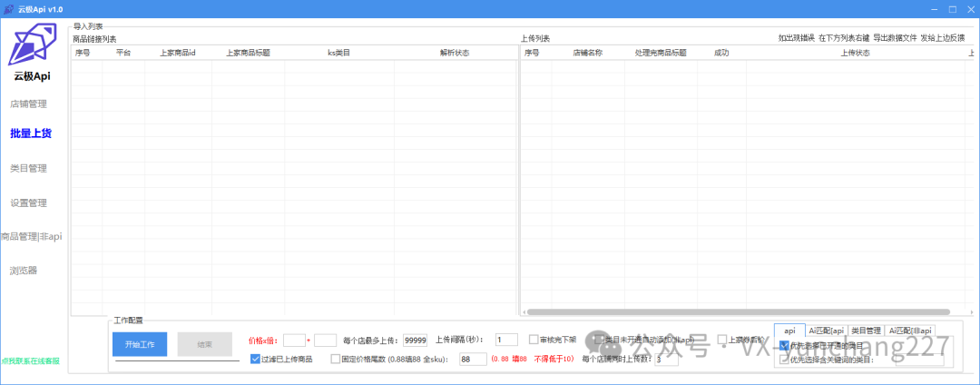Click the 云极Api logo in the sidebar

33,46
